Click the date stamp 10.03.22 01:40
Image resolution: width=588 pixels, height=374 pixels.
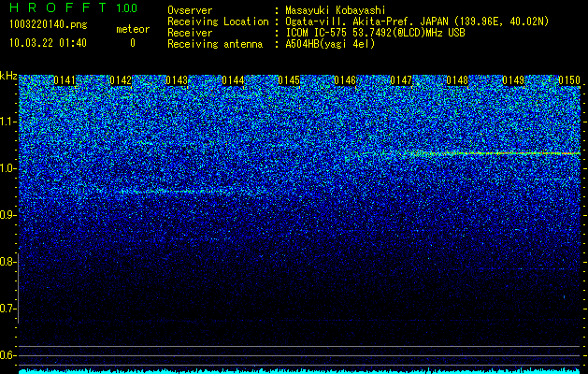(x=48, y=43)
